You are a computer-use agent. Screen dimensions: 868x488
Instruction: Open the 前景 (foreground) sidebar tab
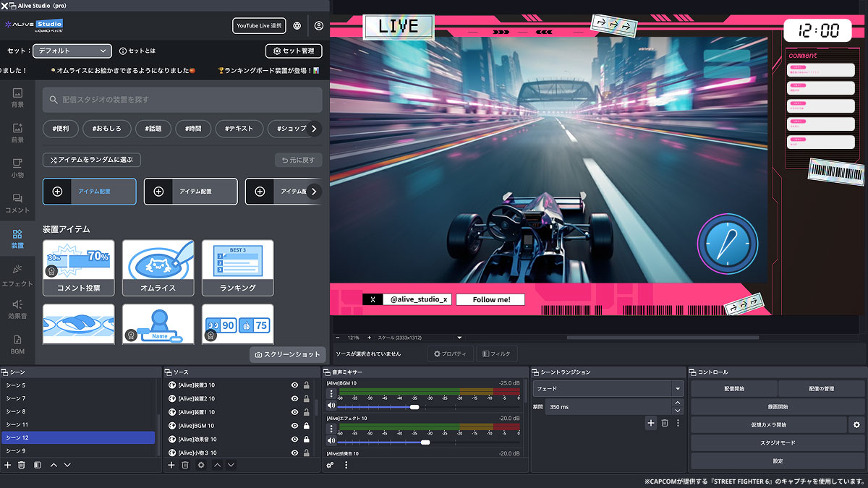point(17,133)
